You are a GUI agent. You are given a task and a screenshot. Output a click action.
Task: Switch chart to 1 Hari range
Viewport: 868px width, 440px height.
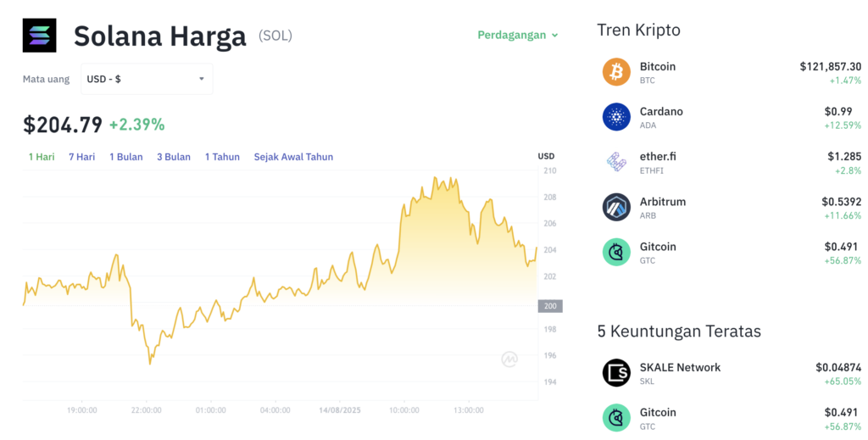click(x=42, y=157)
